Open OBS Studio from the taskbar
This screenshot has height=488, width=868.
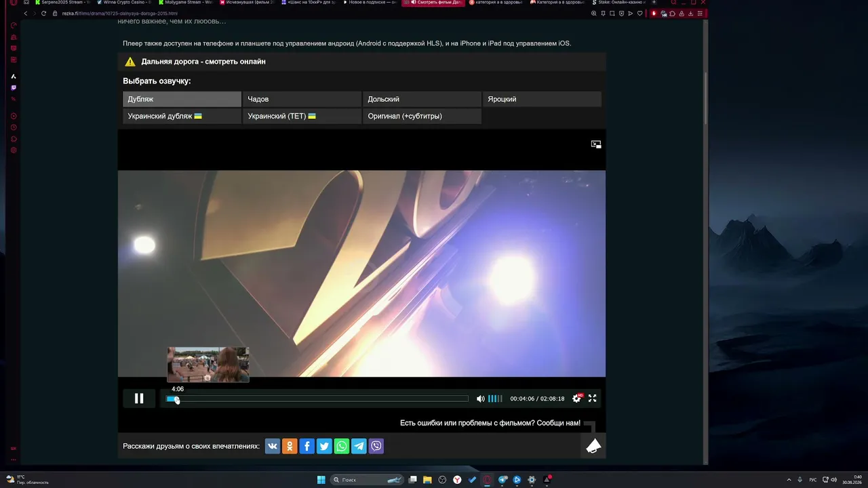tap(442, 480)
